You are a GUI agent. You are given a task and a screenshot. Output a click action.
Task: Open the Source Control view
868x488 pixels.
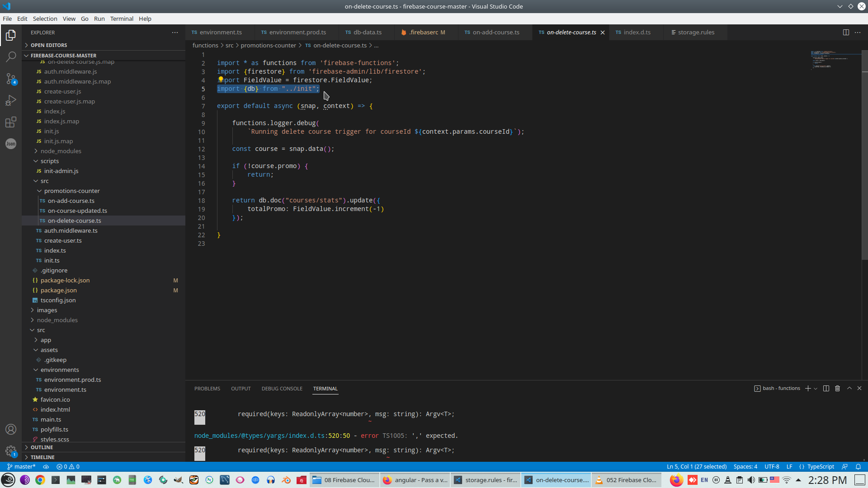pyautogui.click(x=11, y=79)
